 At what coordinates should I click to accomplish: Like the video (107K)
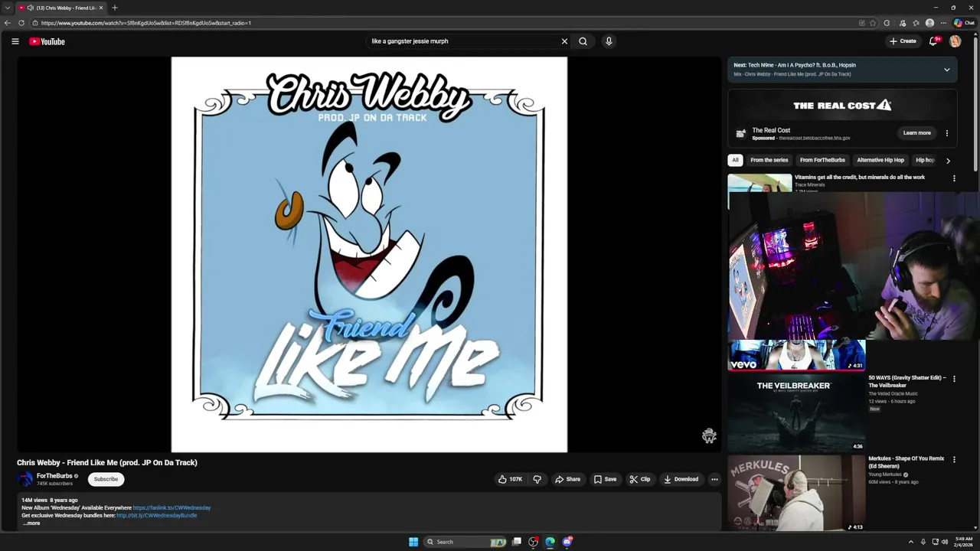coord(510,479)
